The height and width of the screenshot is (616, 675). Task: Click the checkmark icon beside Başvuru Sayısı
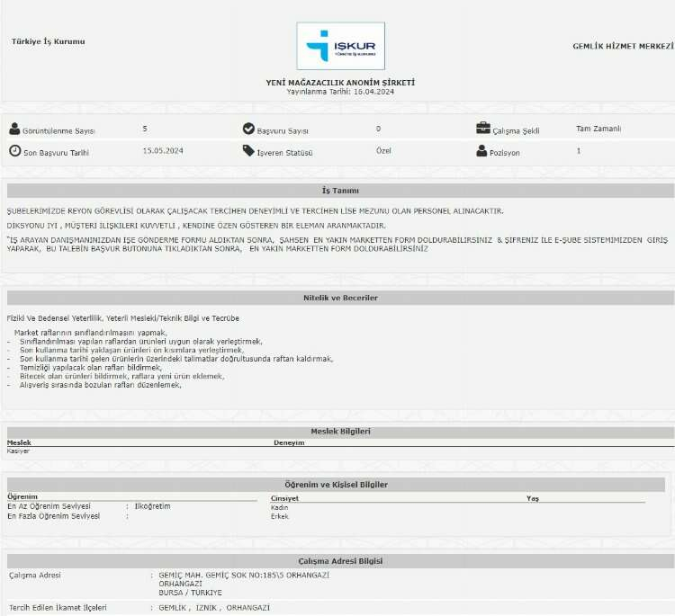coord(248,129)
